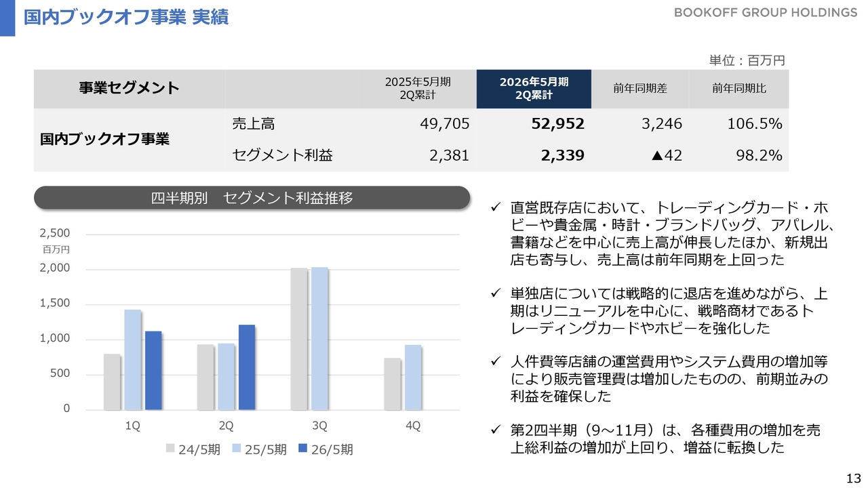Screen dimensions: 868x488
Task: Click the gray 24/5期 bar in 4Q
Action: point(392,384)
